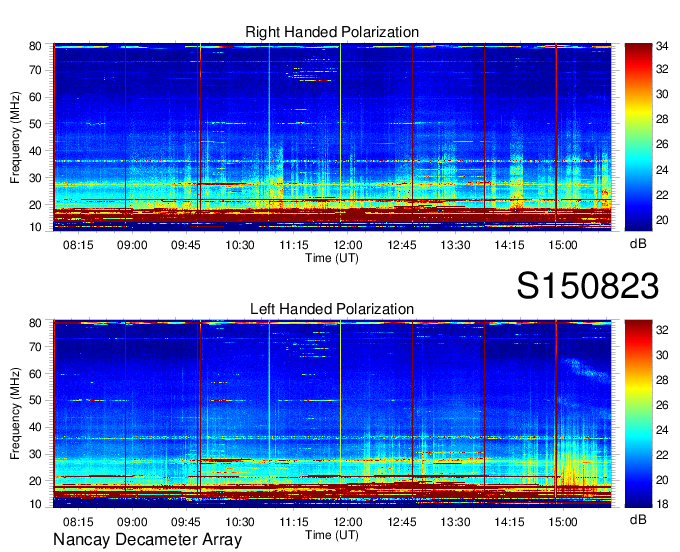Screen dimensions: 680x552
Task: Click Time (UT) label under bottom plot
Action: 332,535
